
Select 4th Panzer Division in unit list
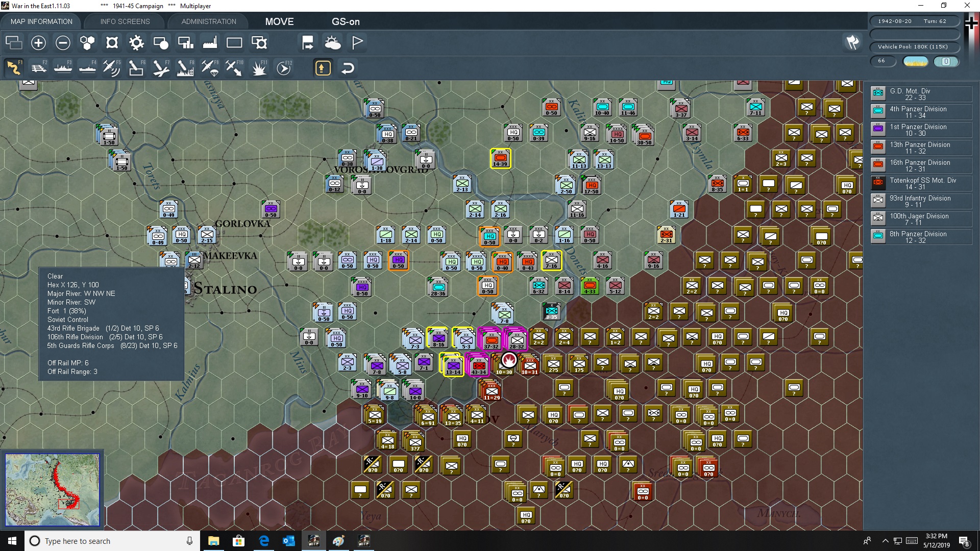click(x=921, y=112)
